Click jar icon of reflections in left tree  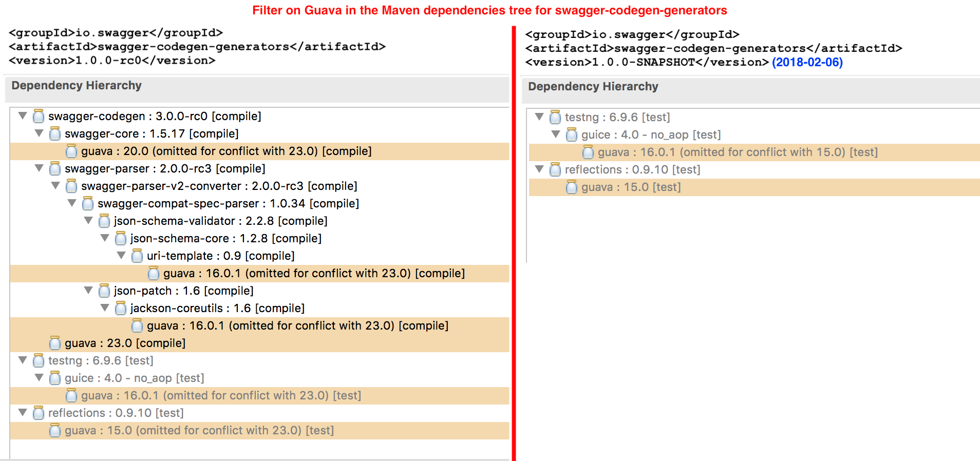[39, 413]
